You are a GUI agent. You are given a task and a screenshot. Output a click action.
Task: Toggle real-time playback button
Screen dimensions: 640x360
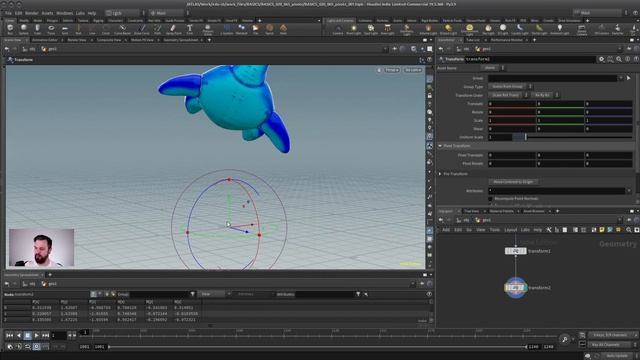click(x=36, y=347)
